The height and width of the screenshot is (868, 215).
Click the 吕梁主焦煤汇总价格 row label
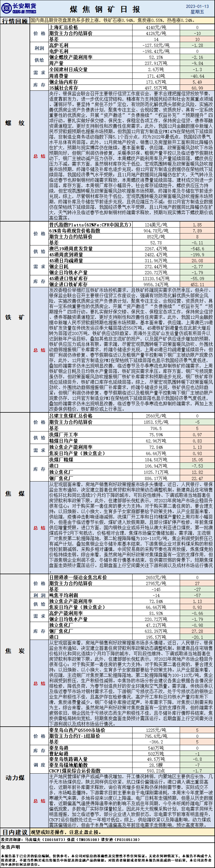point(71,416)
